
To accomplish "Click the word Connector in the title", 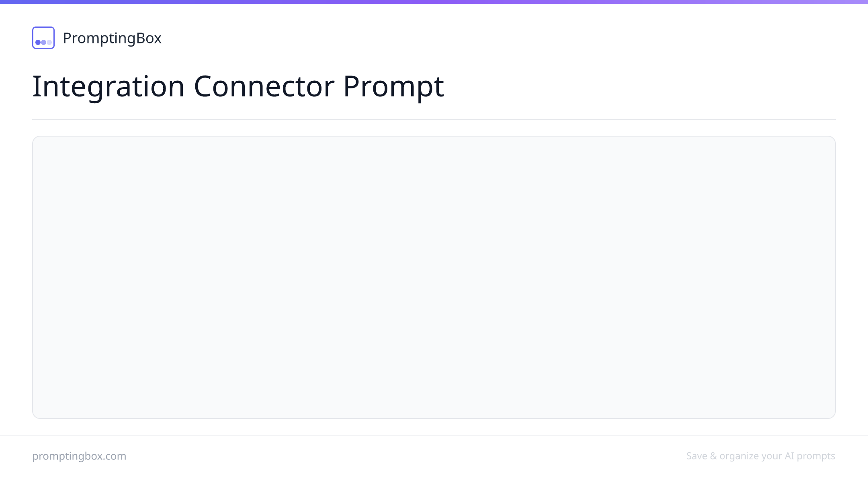I will point(264,86).
